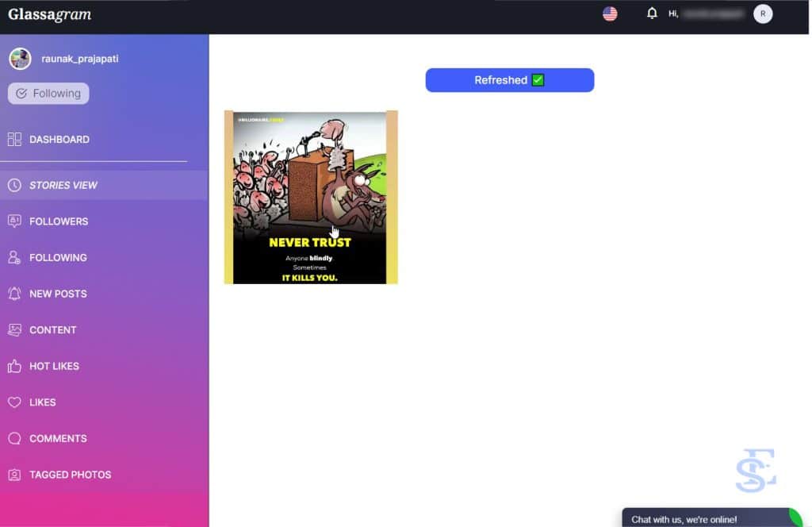Click the New Posts bell icon
This screenshot has width=812, height=527.
tap(14, 294)
